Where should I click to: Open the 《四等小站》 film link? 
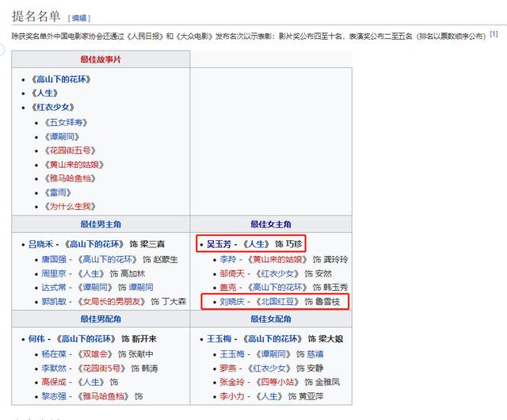pos(276,382)
